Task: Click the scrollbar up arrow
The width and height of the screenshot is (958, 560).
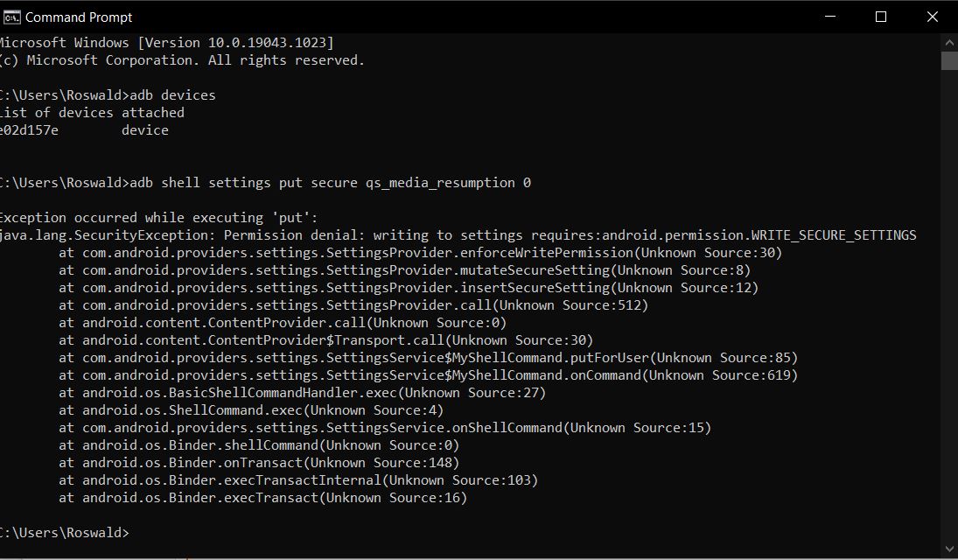Action: [x=949, y=43]
